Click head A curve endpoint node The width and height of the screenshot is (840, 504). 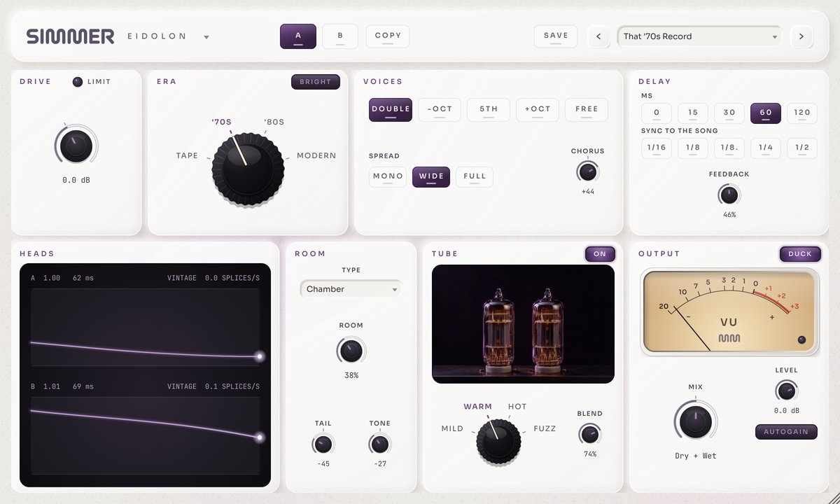click(x=260, y=357)
